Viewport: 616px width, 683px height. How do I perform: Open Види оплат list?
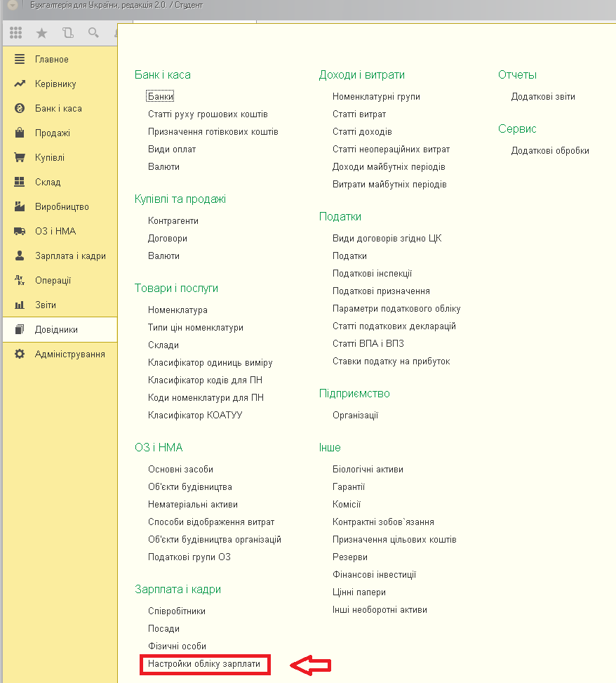point(172,149)
